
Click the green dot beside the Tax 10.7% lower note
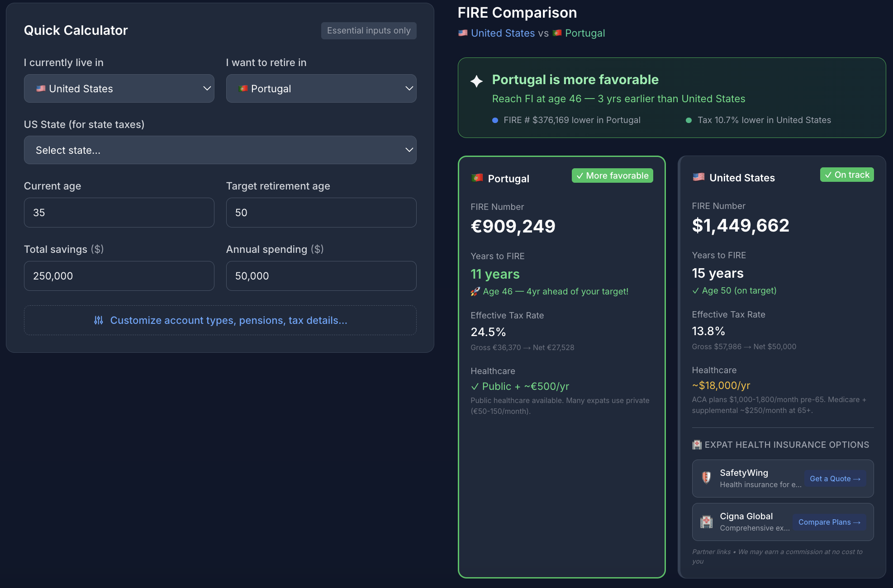(689, 120)
